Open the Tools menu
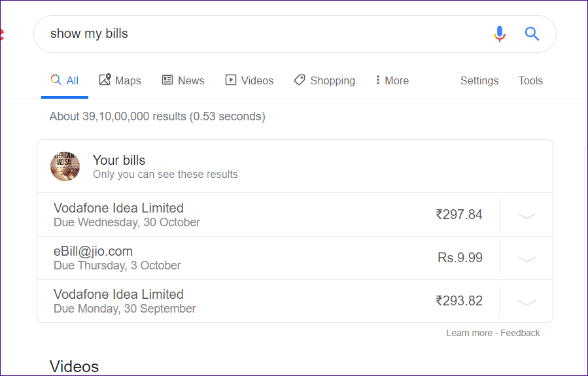Image resolution: width=588 pixels, height=376 pixels. [x=530, y=80]
